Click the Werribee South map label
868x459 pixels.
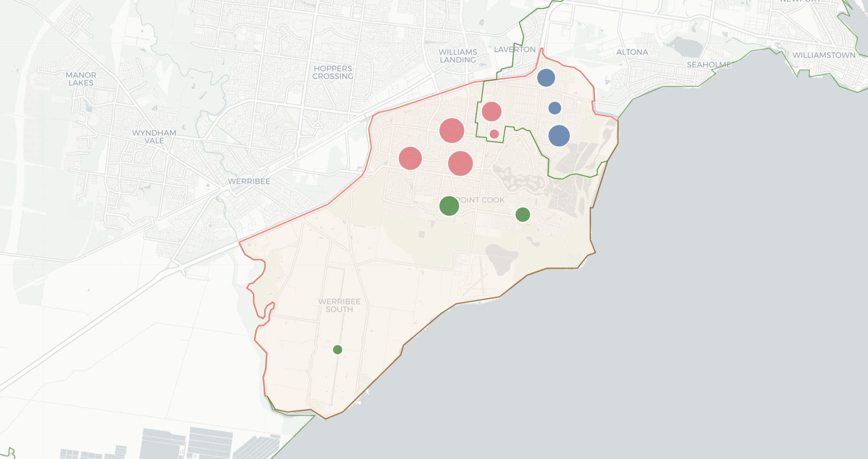[x=339, y=305]
